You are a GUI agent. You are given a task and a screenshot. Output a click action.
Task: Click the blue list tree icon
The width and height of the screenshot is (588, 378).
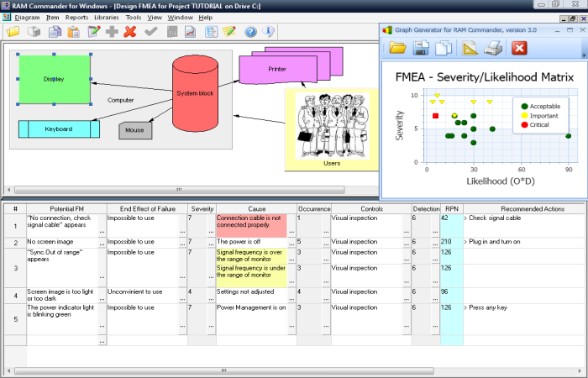(x=212, y=32)
